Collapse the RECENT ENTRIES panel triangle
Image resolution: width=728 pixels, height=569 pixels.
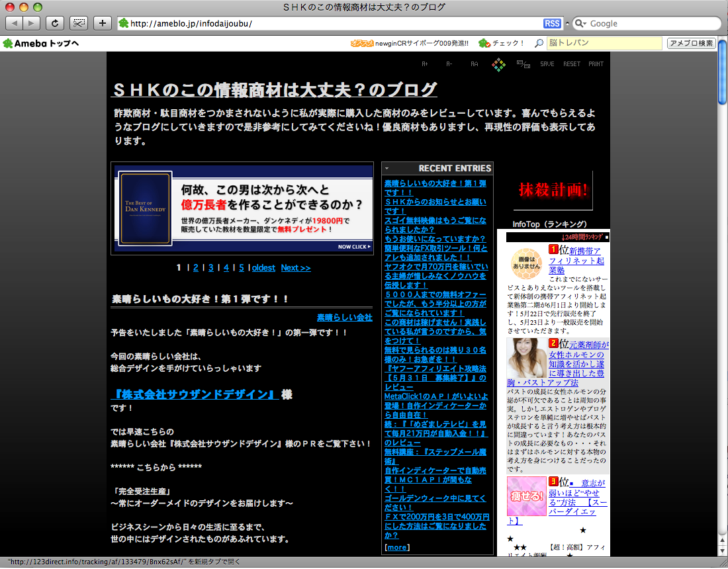[x=387, y=169]
